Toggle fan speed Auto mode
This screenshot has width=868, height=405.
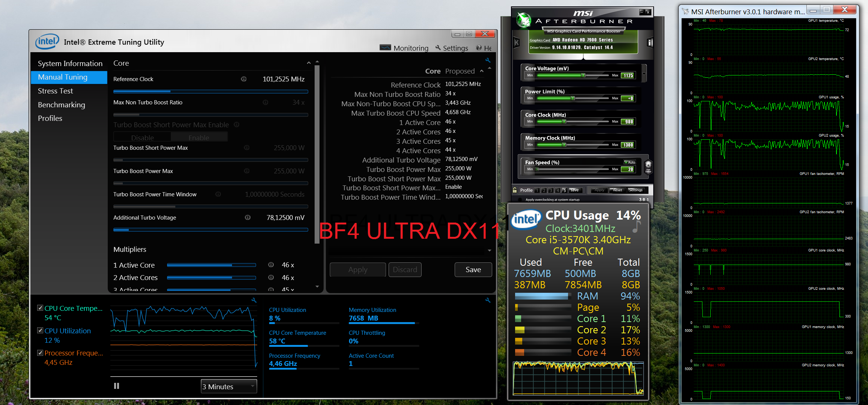coord(630,163)
